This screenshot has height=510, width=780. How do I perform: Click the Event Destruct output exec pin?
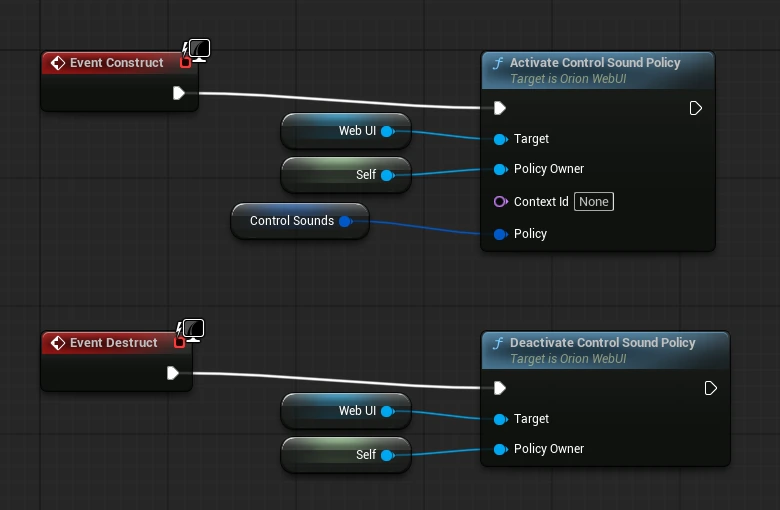(x=173, y=373)
